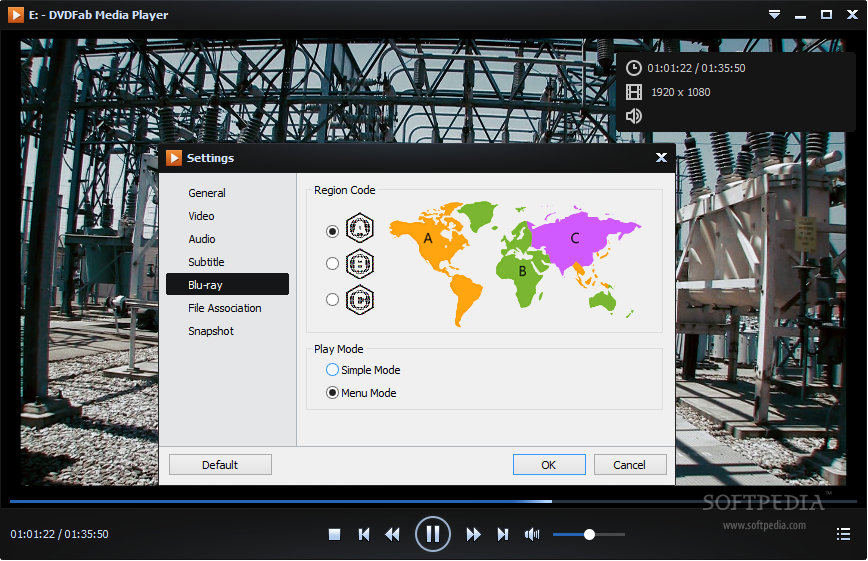
Task: Open the Subtitle settings section
Action: point(206,262)
